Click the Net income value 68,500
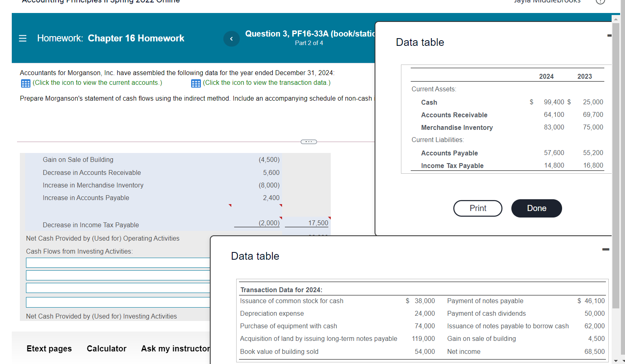625x364 pixels. (595, 352)
